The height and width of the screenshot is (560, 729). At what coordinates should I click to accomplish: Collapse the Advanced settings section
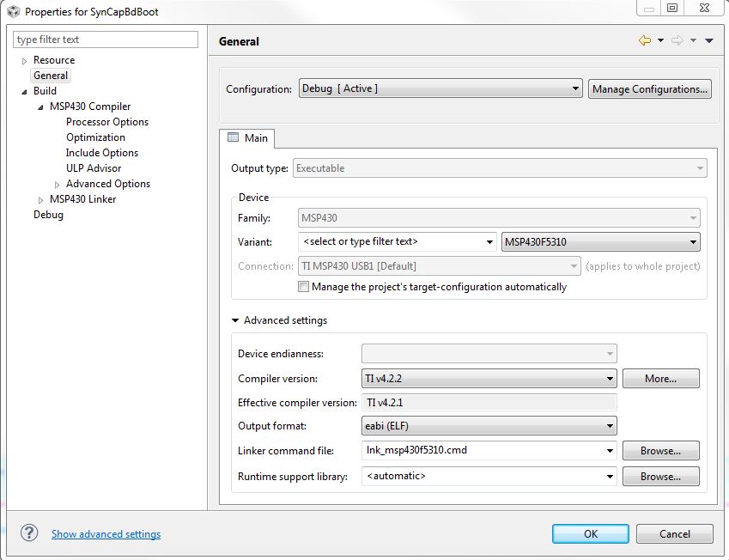(235, 320)
